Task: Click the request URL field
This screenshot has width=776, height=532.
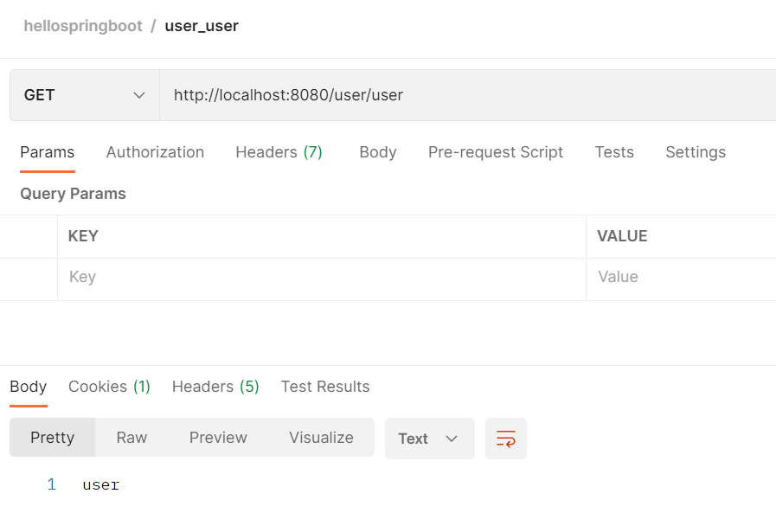Action: pyautogui.click(x=468, y=95)
